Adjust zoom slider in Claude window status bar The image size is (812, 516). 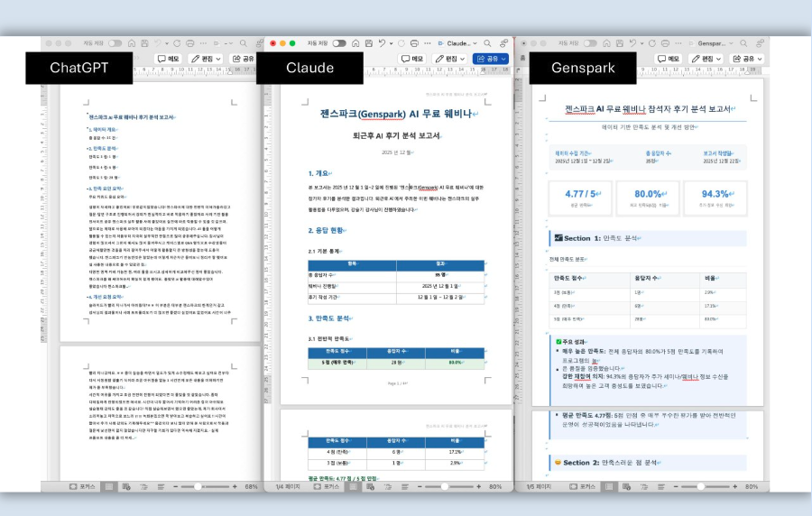(x=446, y=486)
